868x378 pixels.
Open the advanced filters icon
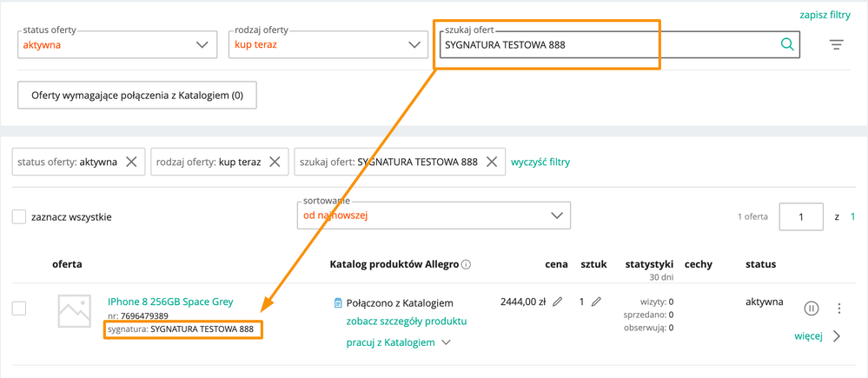[x=837, y=45]
